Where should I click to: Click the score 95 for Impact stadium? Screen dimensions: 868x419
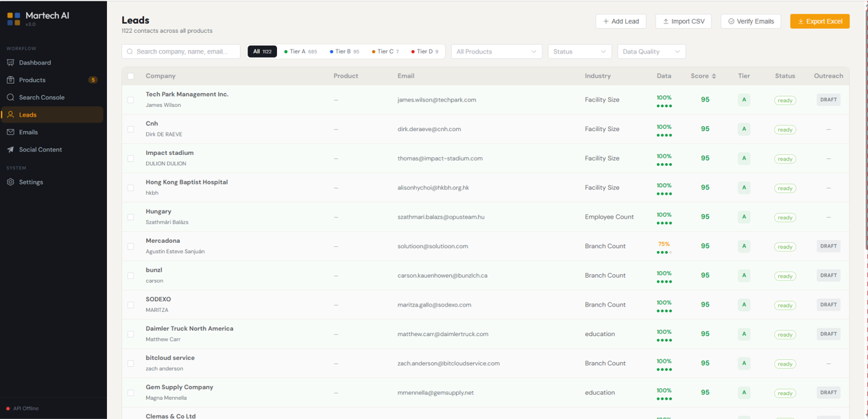click(705, 158)
